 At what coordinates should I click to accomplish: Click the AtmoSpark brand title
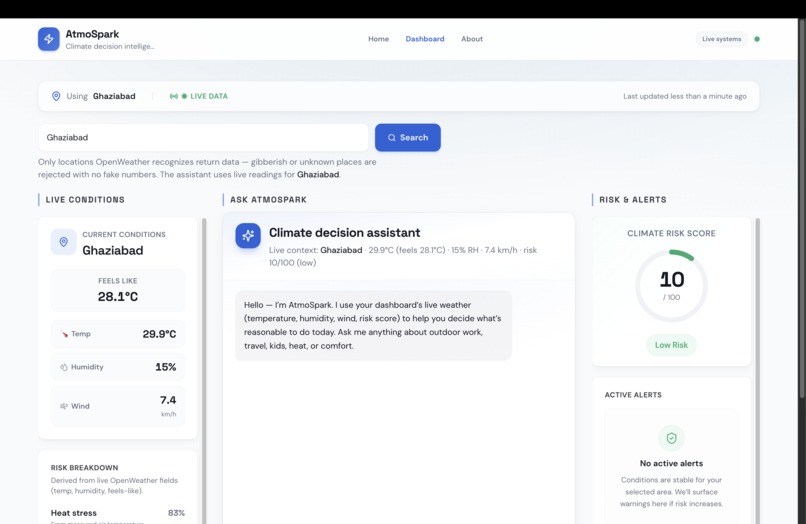[92, 34]
